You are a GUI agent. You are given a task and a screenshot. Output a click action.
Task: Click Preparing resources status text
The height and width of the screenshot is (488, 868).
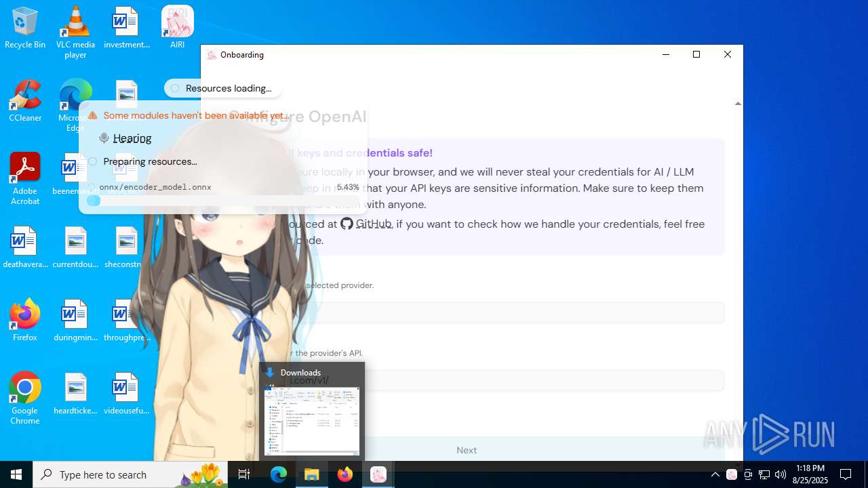pos(150,161)
